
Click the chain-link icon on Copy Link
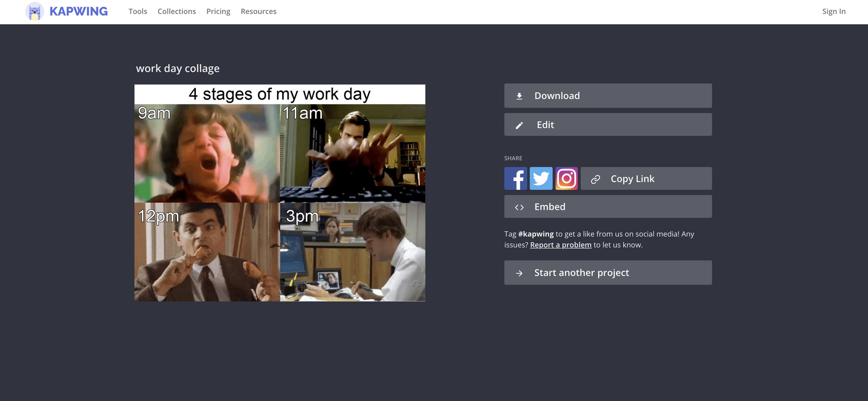coord(595,178)
